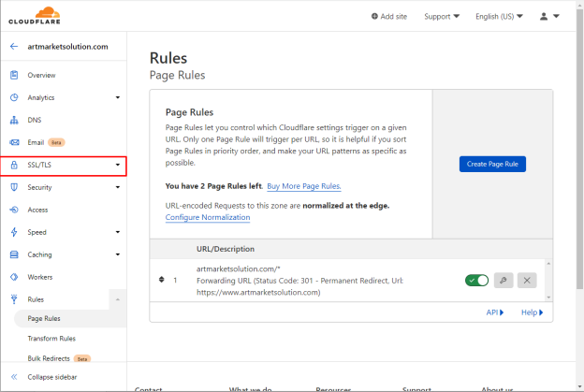
Task: Click the Beta badge next to Email
Action: [x=56, y=142]
